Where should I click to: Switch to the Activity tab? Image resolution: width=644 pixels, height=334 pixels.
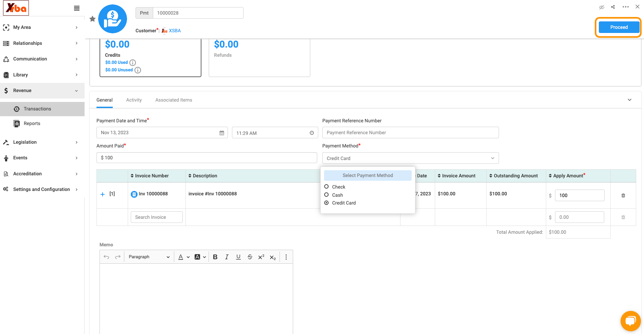click(x=134, y=100)
